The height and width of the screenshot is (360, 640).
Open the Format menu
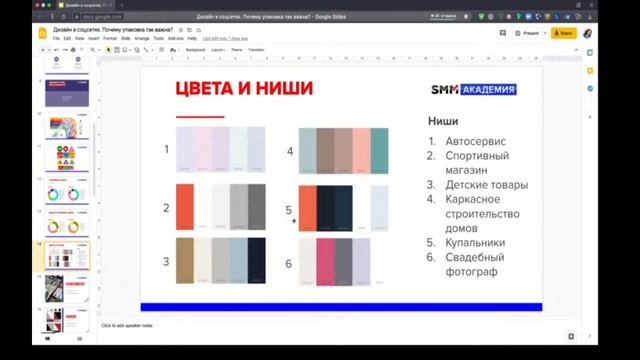coord(110,38)
